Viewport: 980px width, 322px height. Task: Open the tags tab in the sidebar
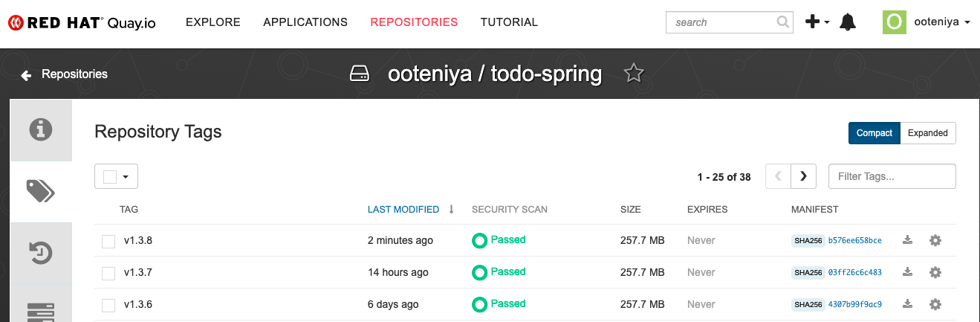[41, 191]
